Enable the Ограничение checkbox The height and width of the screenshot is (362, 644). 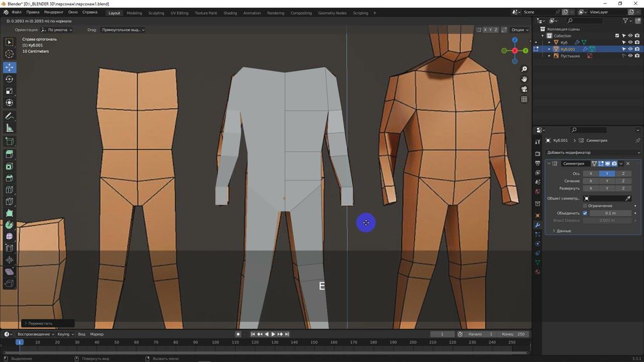(x=585, y=206)
